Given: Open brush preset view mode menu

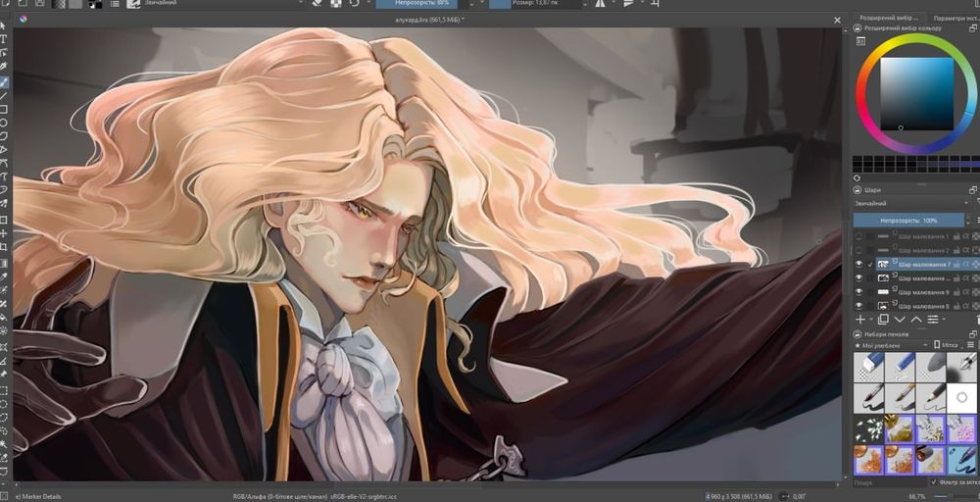Looking at the screenshot, I should pyautogui.click(x=972, y=345).
